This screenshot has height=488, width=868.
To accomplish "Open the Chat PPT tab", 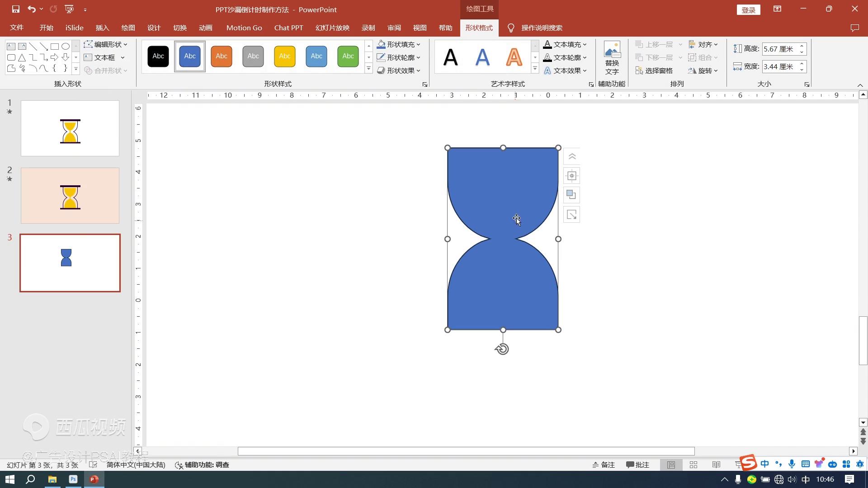I will tap(288, 28).
